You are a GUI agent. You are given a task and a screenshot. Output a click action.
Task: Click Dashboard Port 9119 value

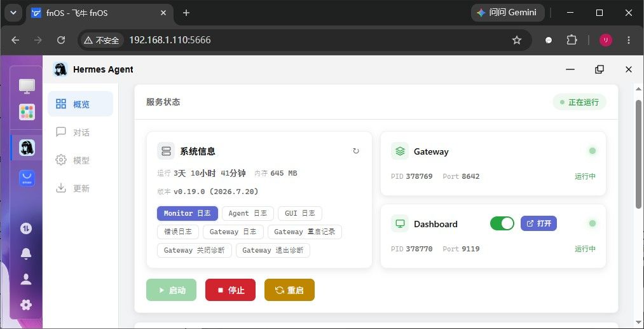pos(470,249)
